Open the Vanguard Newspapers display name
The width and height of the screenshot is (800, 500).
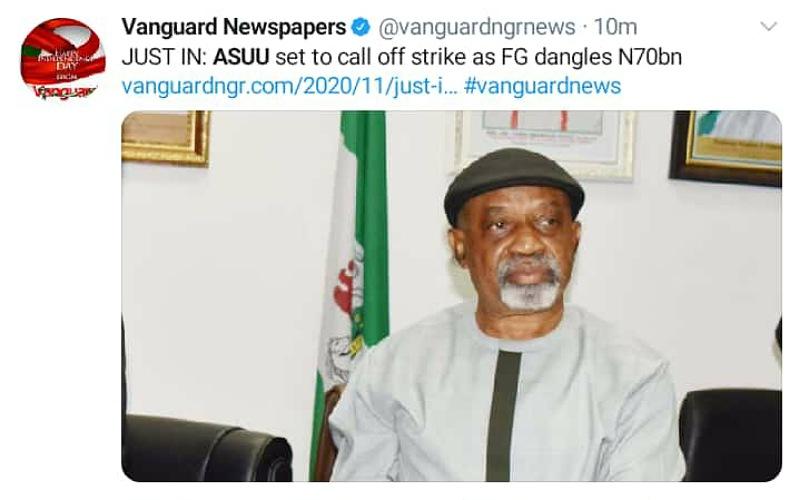(234, 27)
